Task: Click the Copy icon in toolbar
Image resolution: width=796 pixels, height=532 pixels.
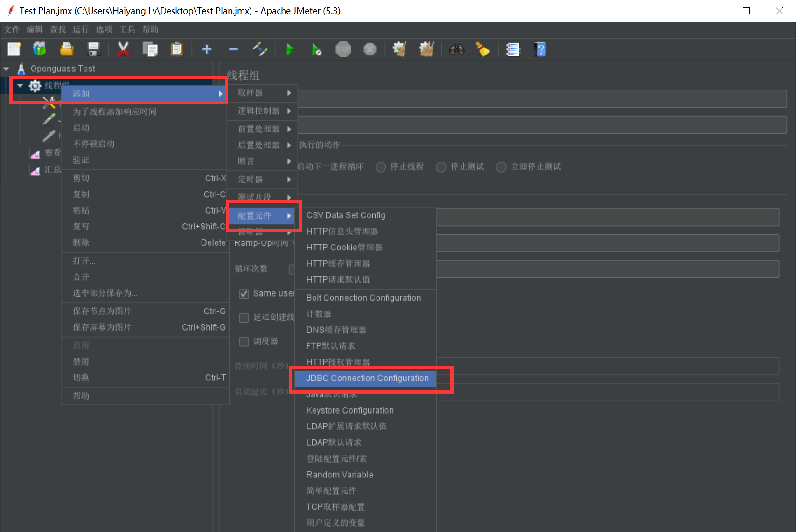Action: (150, 49)
